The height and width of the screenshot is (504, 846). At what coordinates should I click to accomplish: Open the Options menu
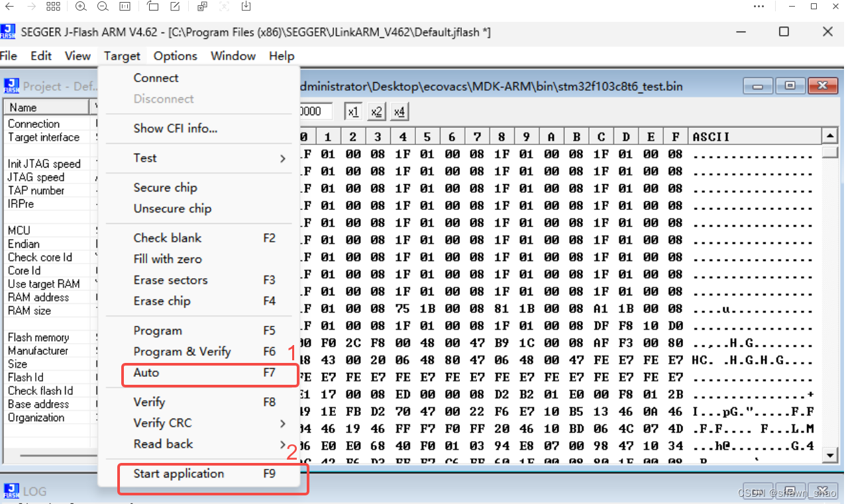[176, 56]
